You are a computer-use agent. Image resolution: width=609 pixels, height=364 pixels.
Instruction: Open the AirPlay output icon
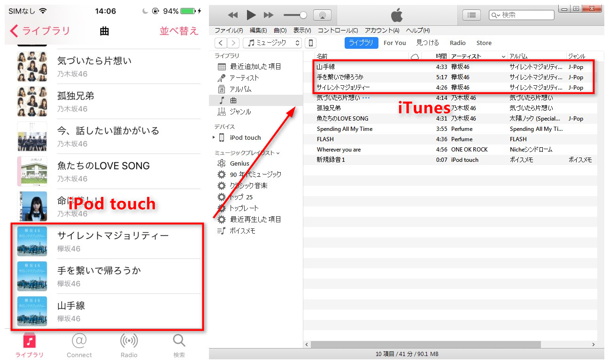click(x=322, y=15)
